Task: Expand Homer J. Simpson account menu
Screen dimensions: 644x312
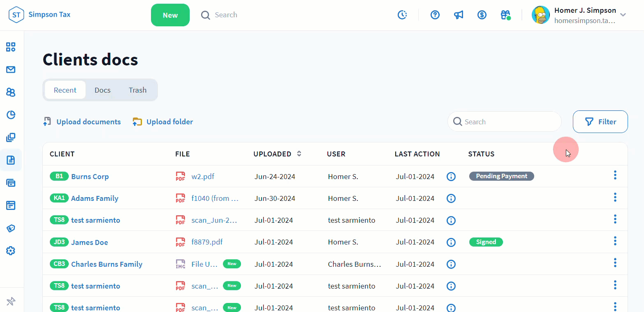Action: tap(623, 15)
